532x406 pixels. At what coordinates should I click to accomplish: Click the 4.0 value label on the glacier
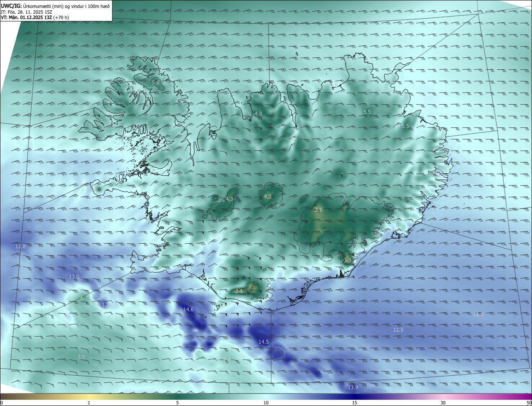pyautogui.click(x=267, y=196)
